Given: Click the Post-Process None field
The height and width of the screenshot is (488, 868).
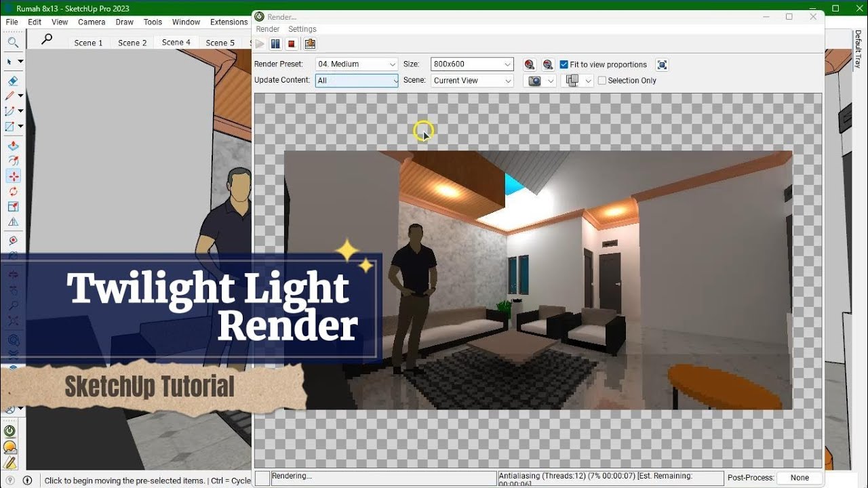Looking at the screenshot, I should tap(800, 478).
